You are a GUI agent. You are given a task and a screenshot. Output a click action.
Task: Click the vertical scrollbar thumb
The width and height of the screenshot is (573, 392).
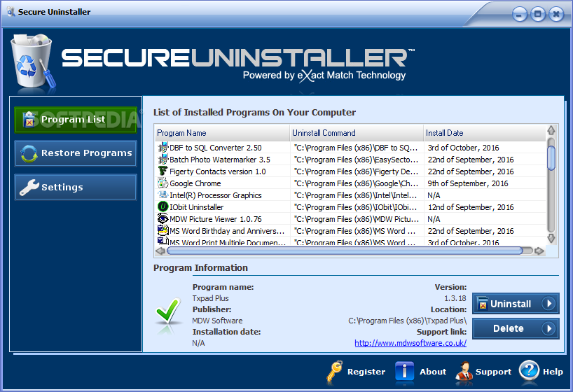(x=551, y=157)
